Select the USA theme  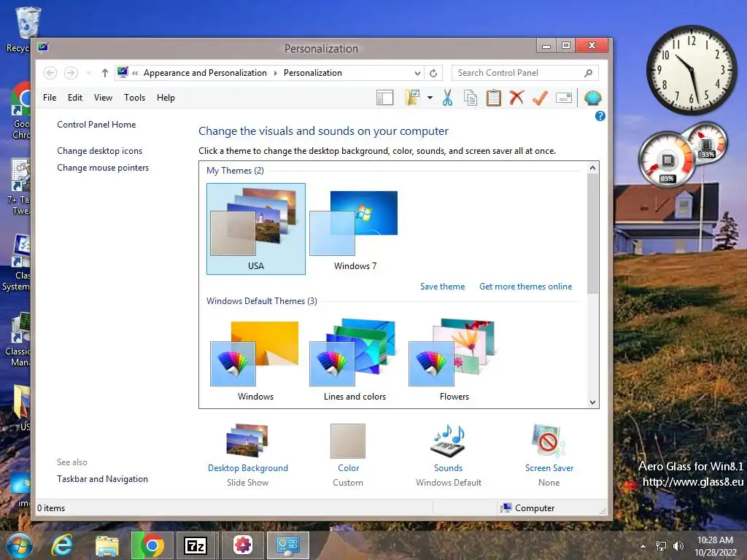[x=256, y=229]
